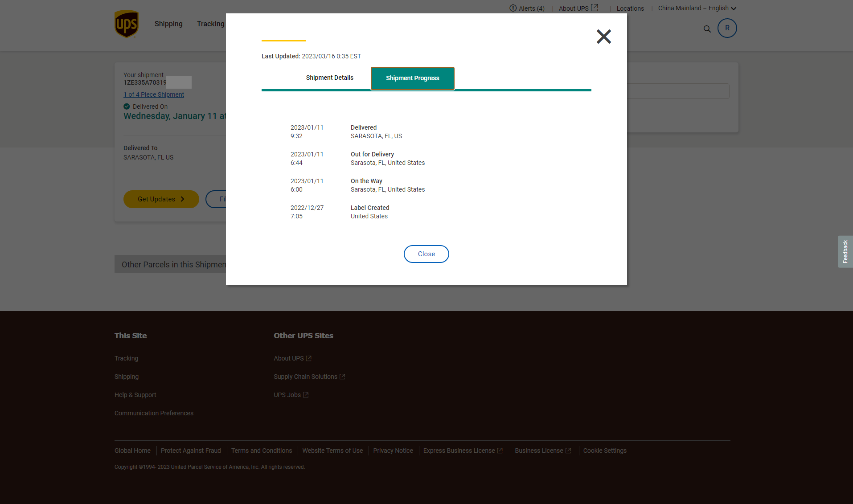Open the R user profile avatar
This screenshot has height=504, width=853.
tap(727, 28)
